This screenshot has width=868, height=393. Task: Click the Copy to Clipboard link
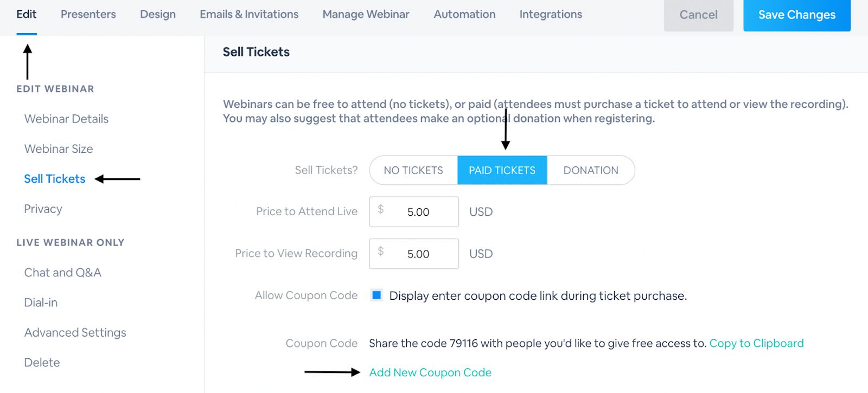coord(756,343)
